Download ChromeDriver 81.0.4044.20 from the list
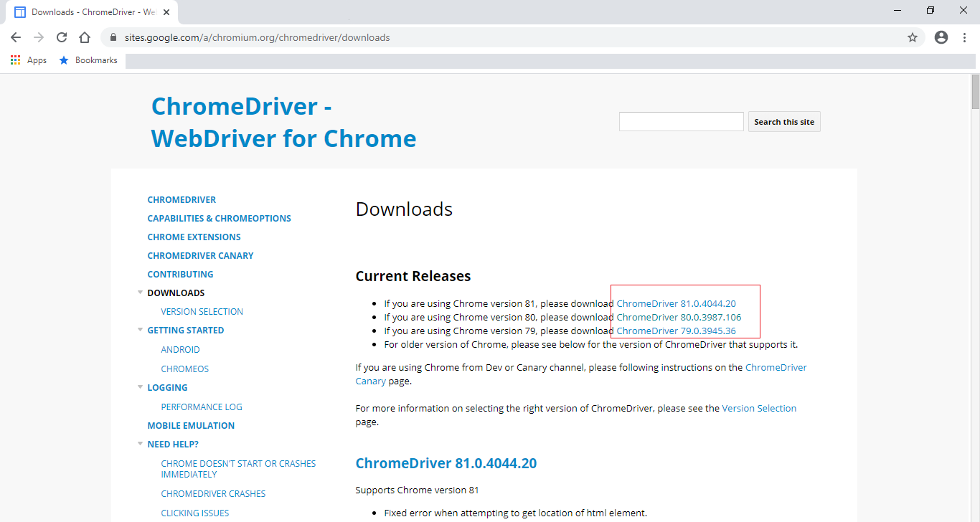The image size is (980, 522). pyautogui.click(x=676, y=304)
